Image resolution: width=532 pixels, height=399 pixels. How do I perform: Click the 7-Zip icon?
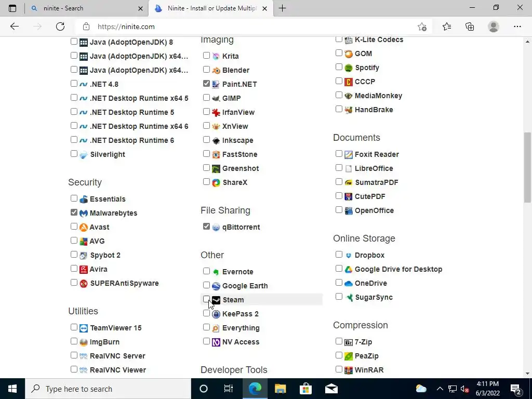(x=349, y=342)
